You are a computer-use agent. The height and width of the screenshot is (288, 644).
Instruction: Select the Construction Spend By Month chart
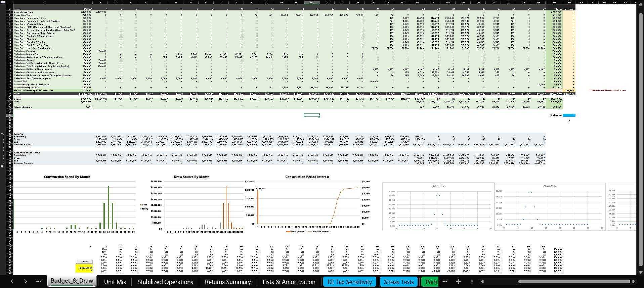pos(74,204)
